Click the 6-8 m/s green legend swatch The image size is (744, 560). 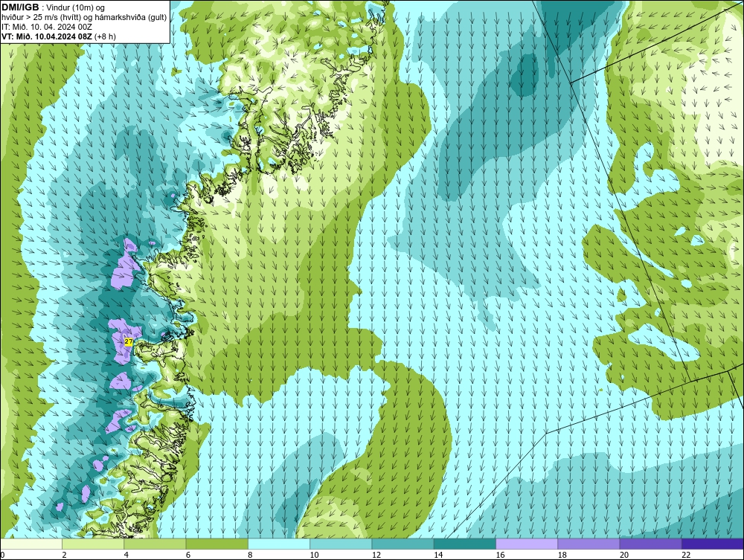pos(217,544)
